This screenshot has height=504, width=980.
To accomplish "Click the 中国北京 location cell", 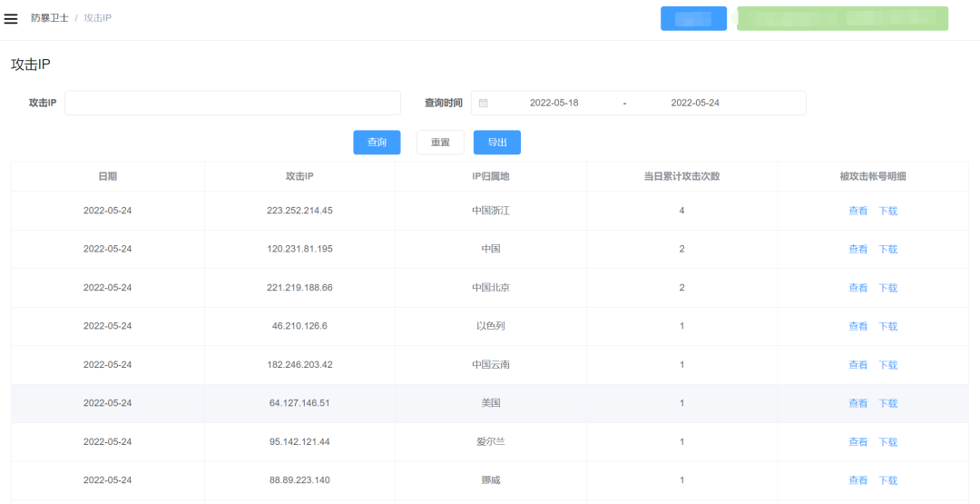I will [491, 288].
